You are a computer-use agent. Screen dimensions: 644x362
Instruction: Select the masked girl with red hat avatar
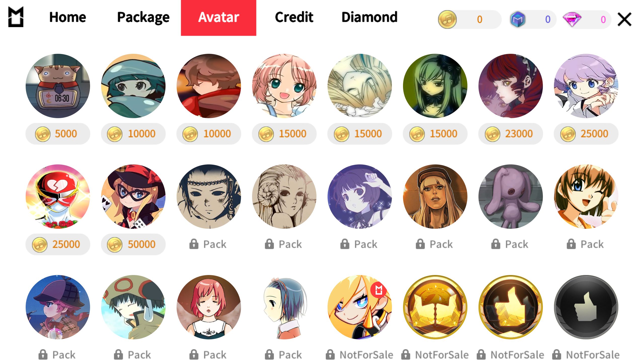tap(133, 197)
